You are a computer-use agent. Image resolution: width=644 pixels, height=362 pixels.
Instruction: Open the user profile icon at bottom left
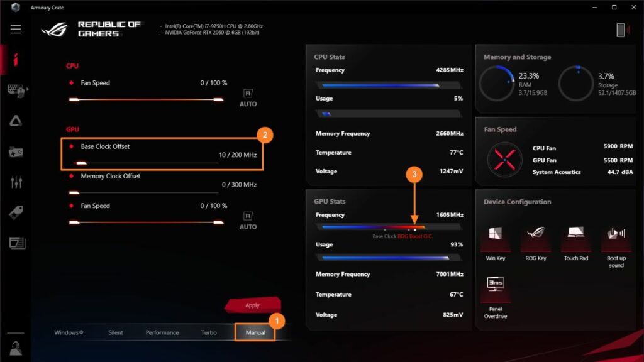[15, 348]
